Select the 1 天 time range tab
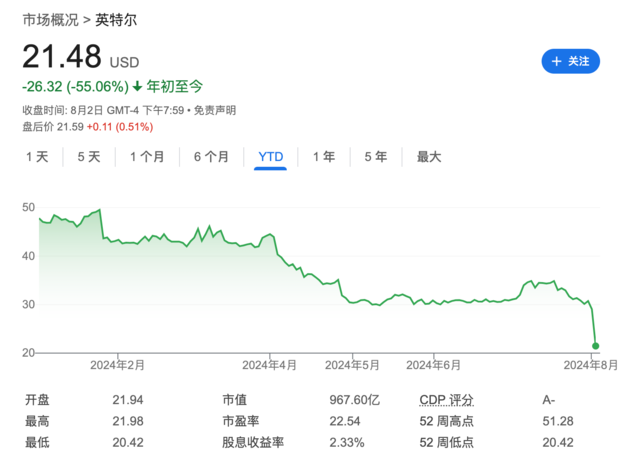The image size is (640, 464). 37,157
